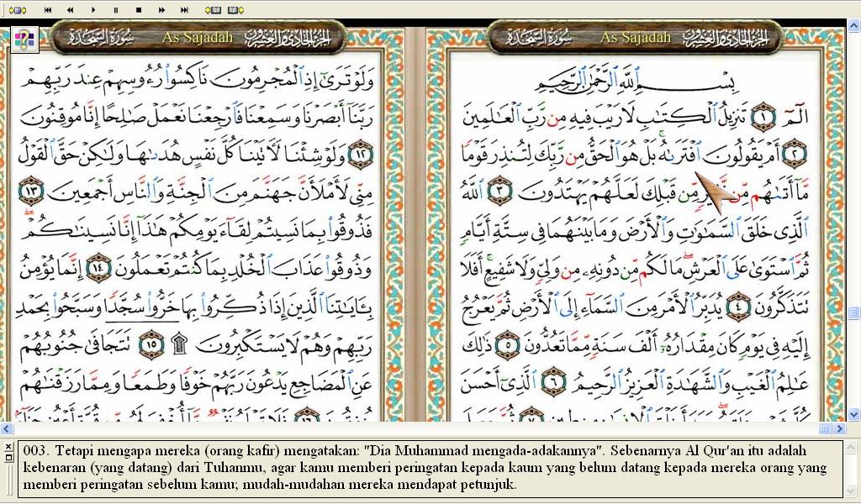Click the horizontal scrollbar thumb
This screenshot has width=861, height=504.
click(826, 428)
